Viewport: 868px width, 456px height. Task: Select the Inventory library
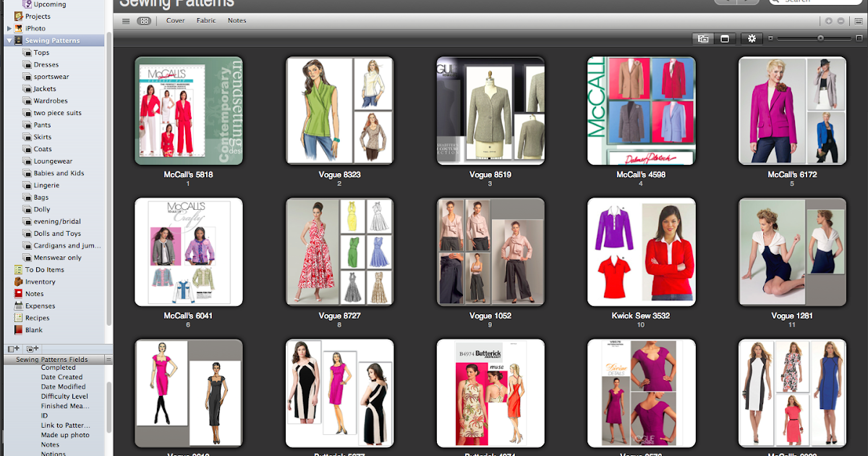40,282
